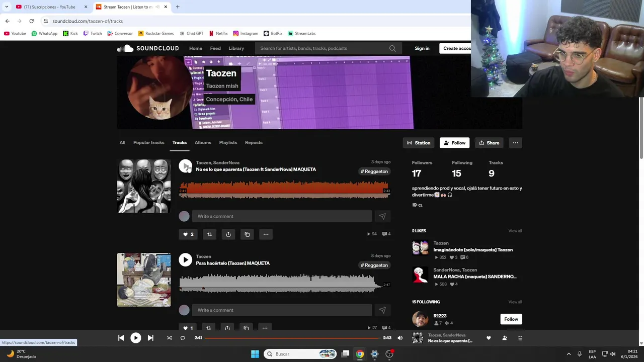Skip to next track in player bar
The width and height of the screenshot is (644, 362).
(150, 338)
